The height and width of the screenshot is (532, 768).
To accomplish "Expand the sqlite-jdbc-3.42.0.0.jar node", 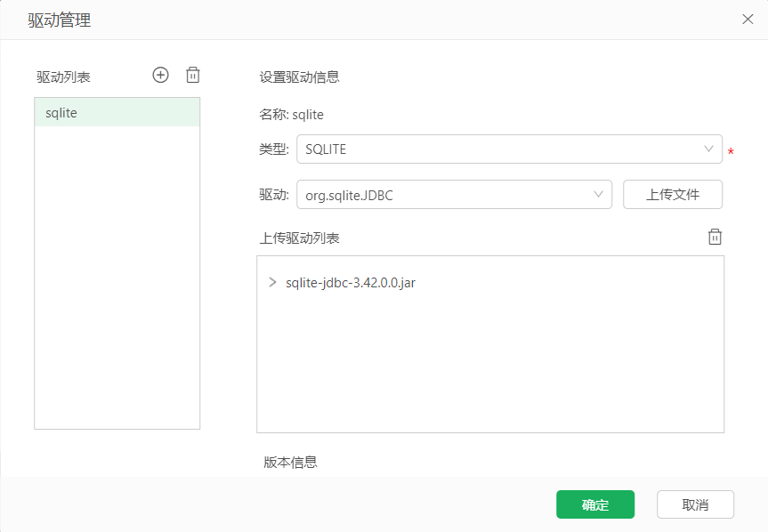I will tap(272, 282).
